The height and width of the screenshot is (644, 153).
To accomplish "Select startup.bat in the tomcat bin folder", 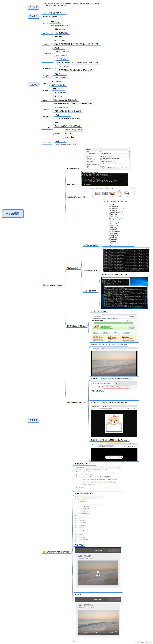I will [x=113, y=239].
